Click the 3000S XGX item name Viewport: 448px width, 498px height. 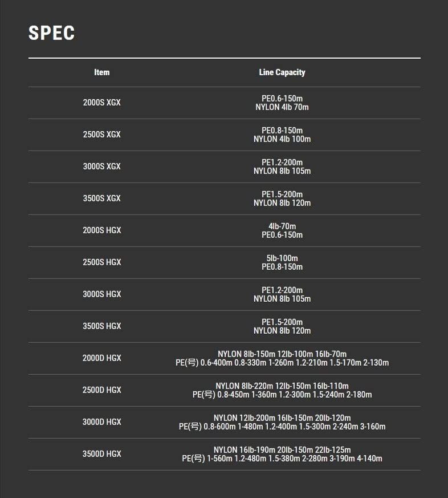(x=102, y=167)
